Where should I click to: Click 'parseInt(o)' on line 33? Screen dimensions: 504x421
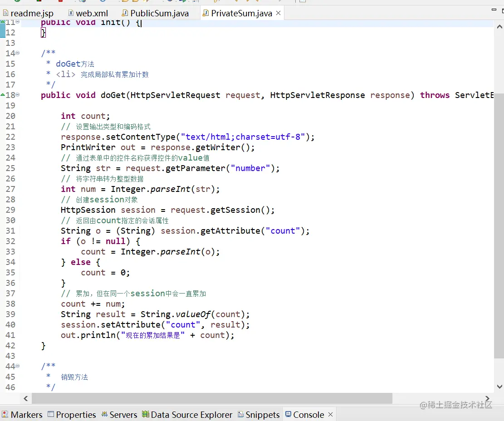pyautogui.click(x=188, y=252)
